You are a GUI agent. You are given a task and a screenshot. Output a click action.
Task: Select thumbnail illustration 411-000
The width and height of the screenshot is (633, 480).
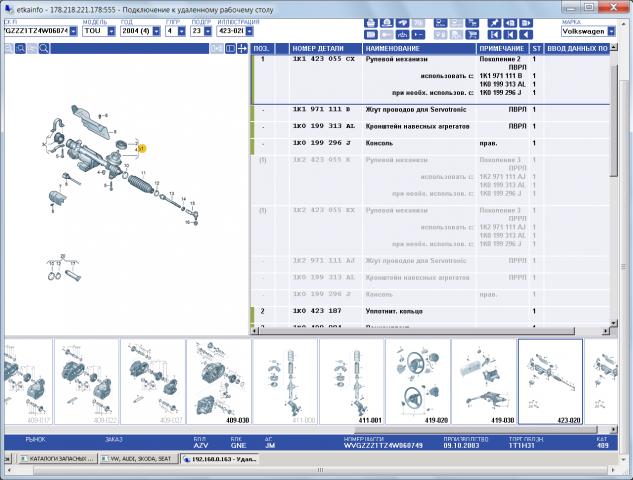[x=285, y=381]
